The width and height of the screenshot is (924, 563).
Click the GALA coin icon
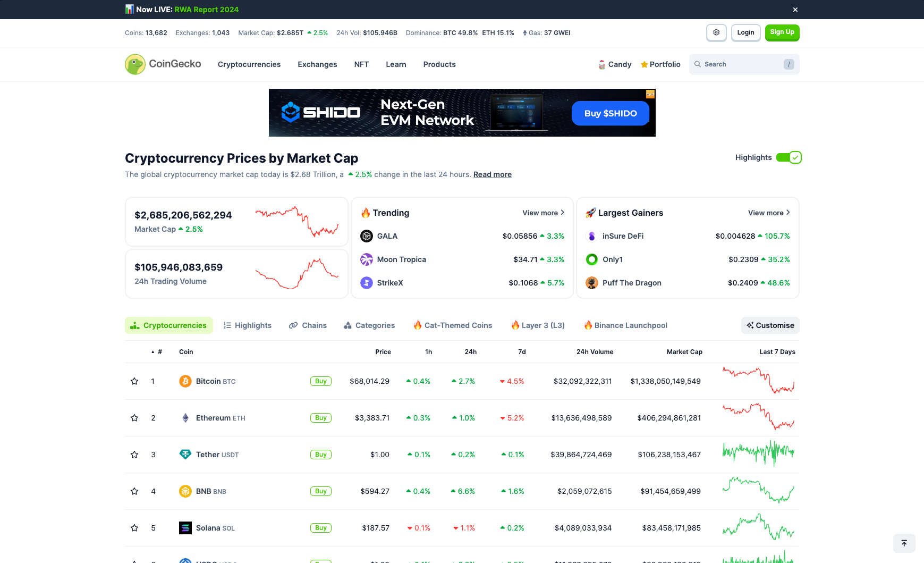tap(367, 236)
